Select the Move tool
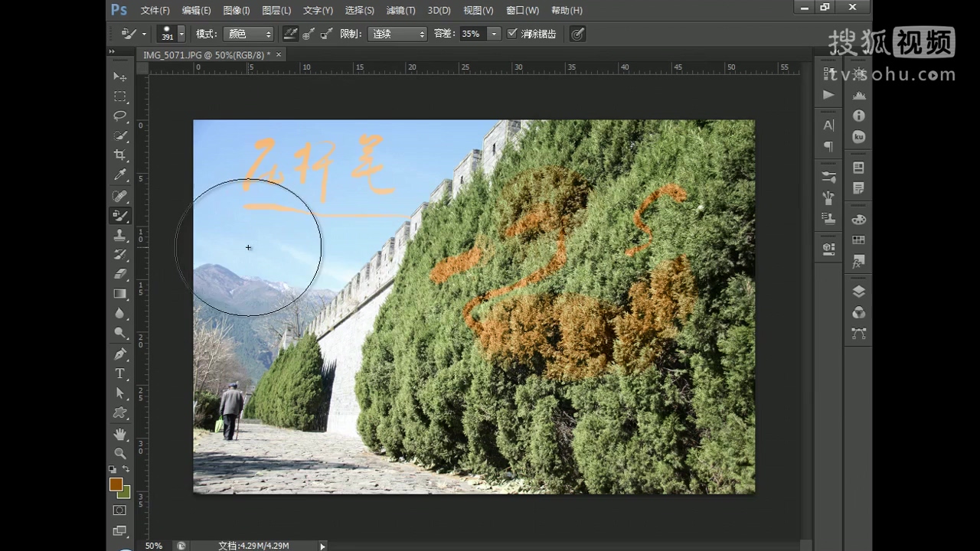This screenshot has width=980, height=551. [x=120, y=76]
